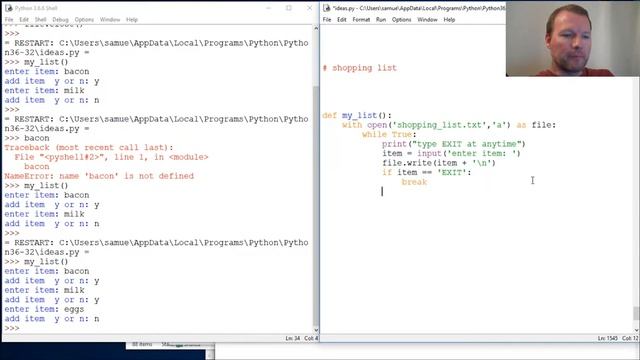
Task: Maximize the Python Shell window
Action: click(289, 8)
